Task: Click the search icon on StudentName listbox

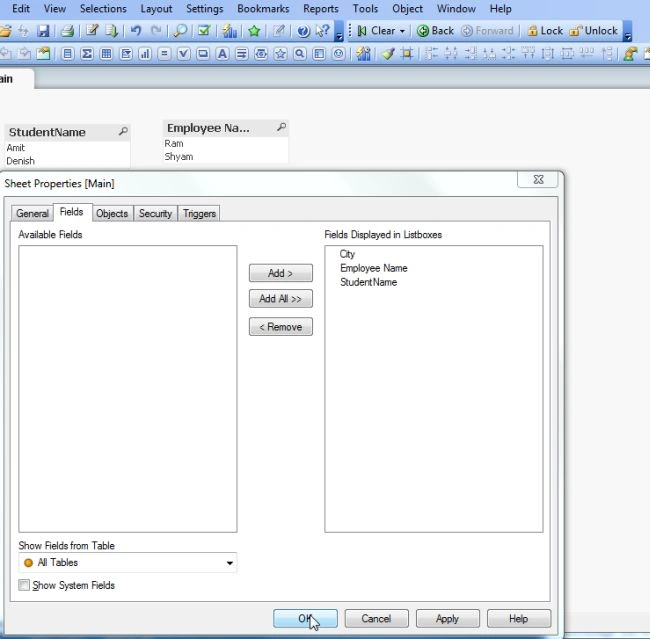Action: (123, 131)
